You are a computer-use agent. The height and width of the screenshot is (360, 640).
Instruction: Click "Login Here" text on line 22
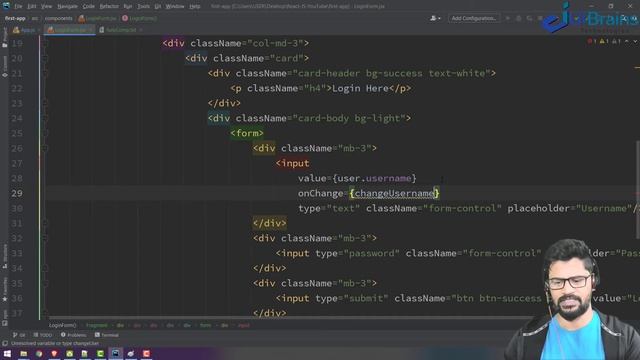coord(360,89)
